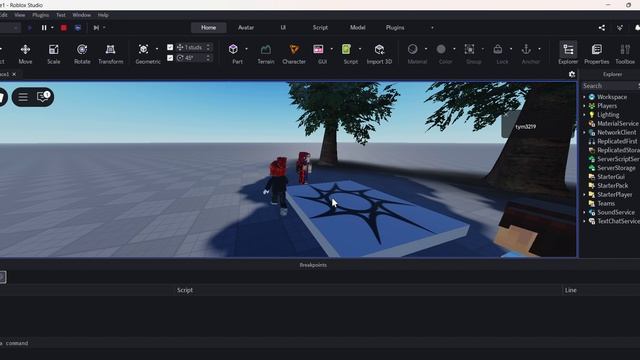Viewport: 640px width, 360px height.
Task: Open the Test menu
Action: point(61,15)
